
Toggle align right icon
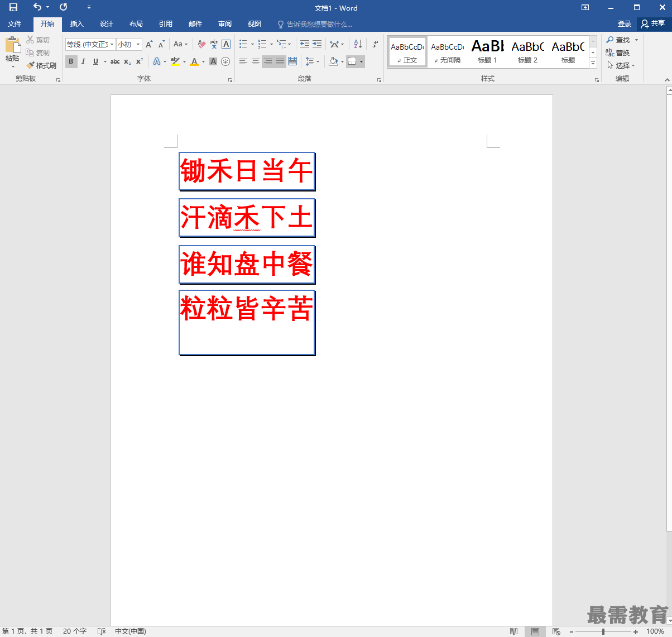[x=268, y=61]
